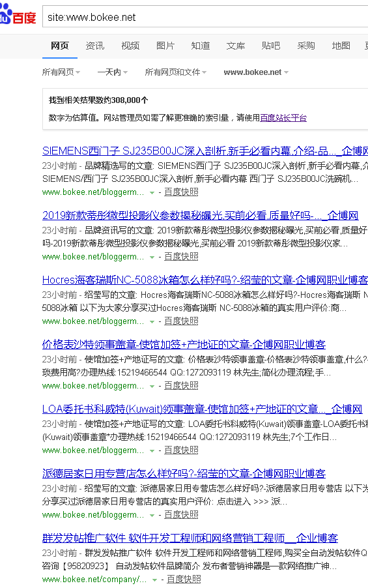Open 百度快照 for the SIEMENS result
Viewport: 368px width, 588px height.
point(181,192)
